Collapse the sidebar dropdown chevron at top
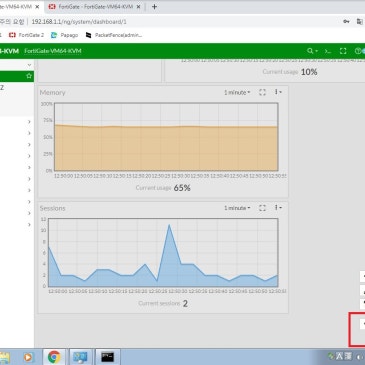The width and height of the screenshot is (365, 365). click(29, 65)
